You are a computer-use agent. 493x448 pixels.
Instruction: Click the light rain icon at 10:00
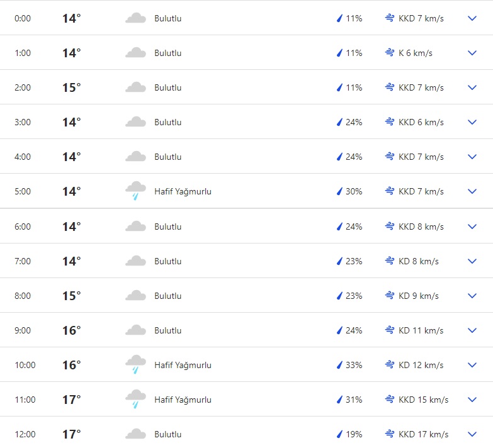(x=135, y=364)
